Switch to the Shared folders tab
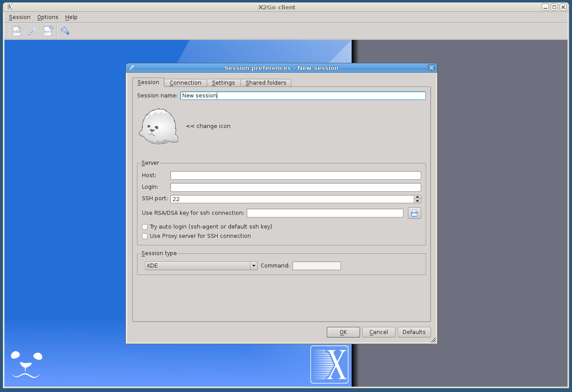The width and height of the screenshot is (572, 392). click(x=266, y=83)
